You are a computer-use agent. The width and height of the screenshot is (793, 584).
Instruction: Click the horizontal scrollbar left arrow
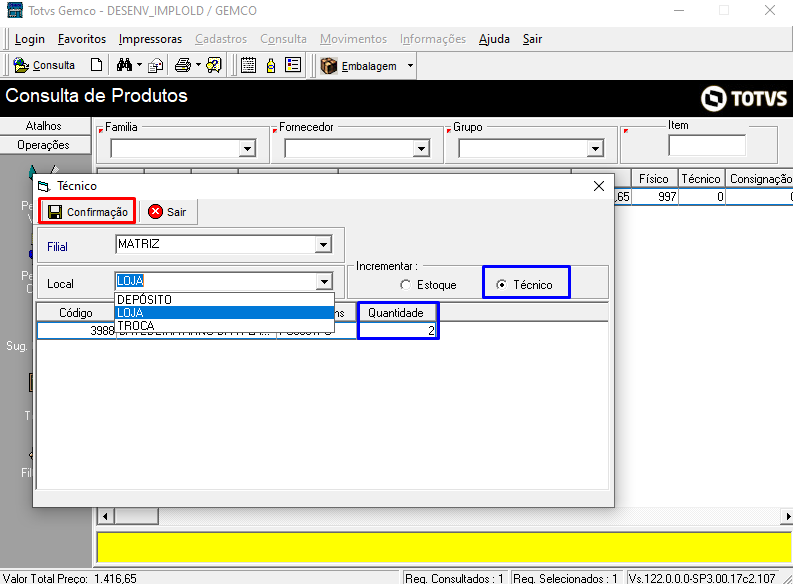[x=105, y=516]
